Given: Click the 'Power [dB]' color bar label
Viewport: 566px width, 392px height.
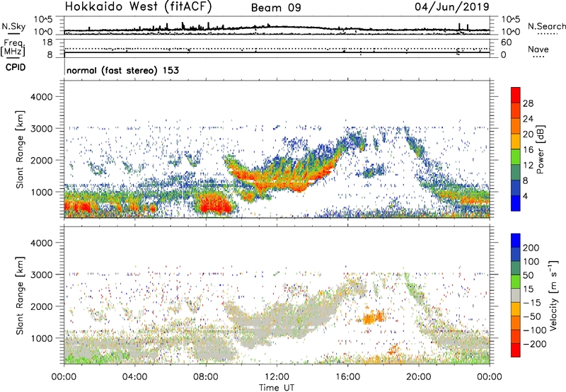Looking at the screenshot, I should (540, 149).
